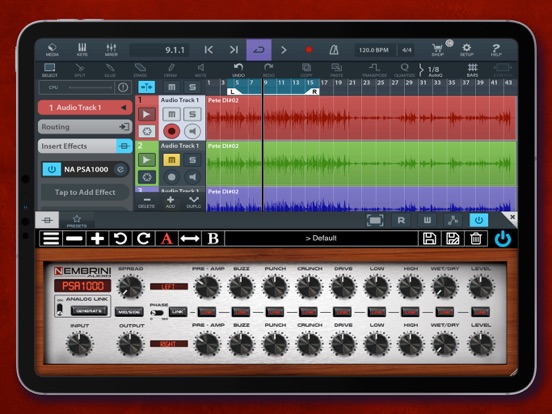Click the Redo arrow
The width and height of the screenshot is (552, 414).
coord(268,70)
